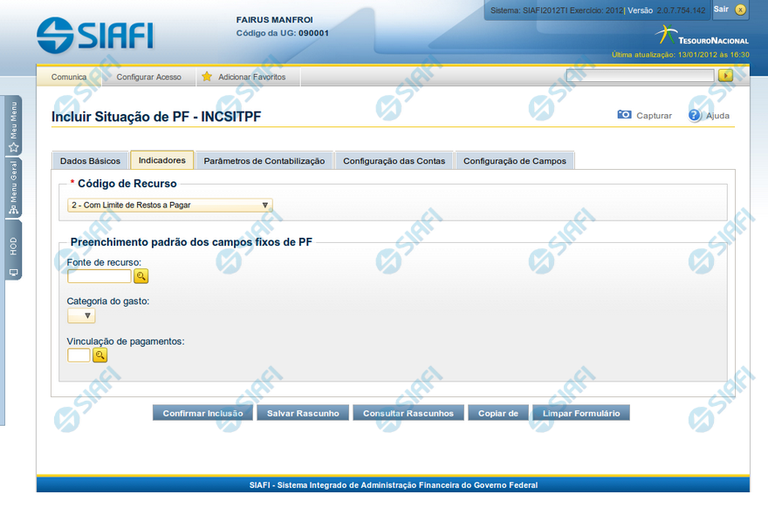Expand the Categoria do gasto dropdown
Image resolution: width=768 pixels, height=507 pixels.
tap(81, 315)
